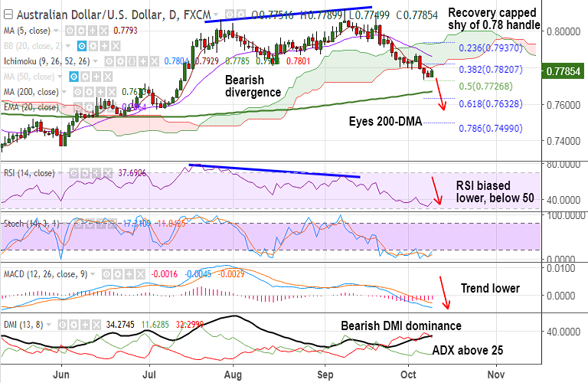
Task: Select the EMA (20, close) legend label
Action: [x=31, y=107]
